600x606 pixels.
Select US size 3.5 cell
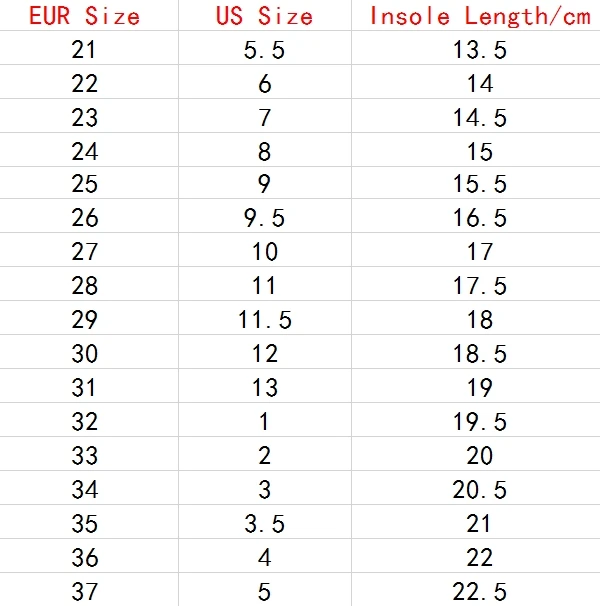265,522
